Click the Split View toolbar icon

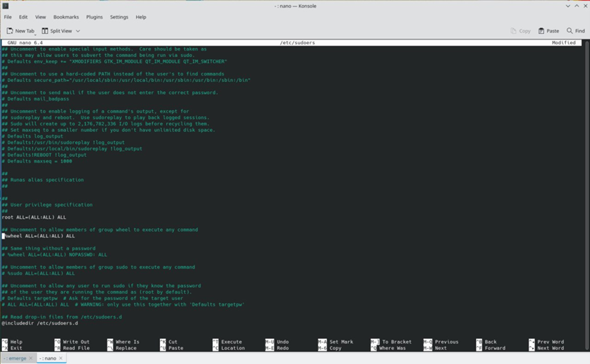coord(46,31)
